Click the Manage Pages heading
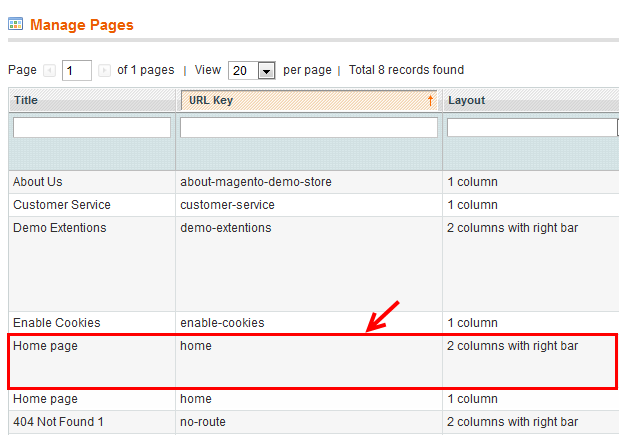This screenshot has width=619, height=436. tap(82, 25)
